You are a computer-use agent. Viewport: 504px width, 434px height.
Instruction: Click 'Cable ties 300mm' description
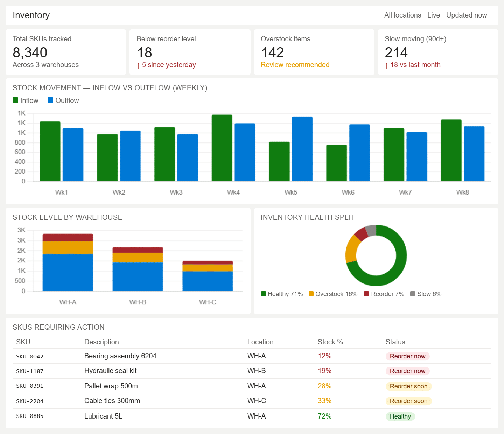pos(112,401)
